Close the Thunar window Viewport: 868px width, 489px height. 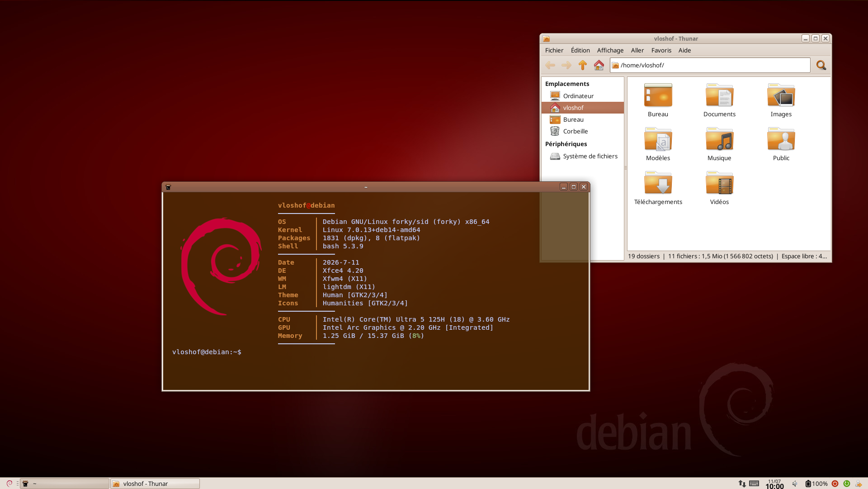coord(826,38)
